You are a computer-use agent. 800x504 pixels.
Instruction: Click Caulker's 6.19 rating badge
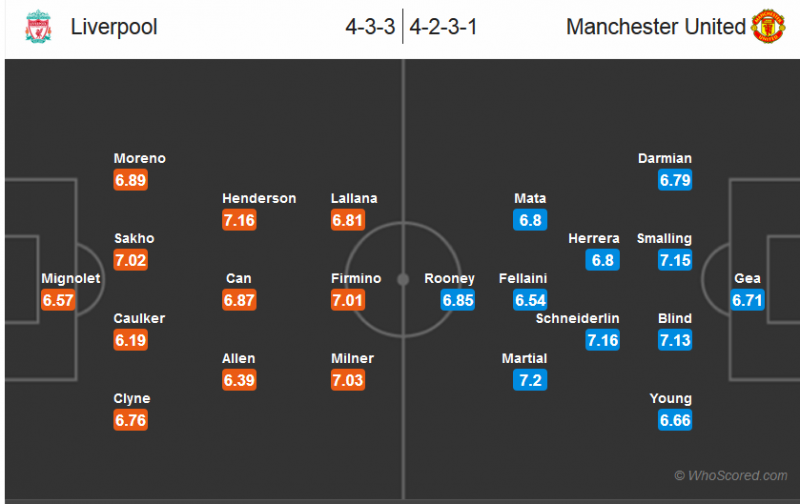[x=130, y=340]
